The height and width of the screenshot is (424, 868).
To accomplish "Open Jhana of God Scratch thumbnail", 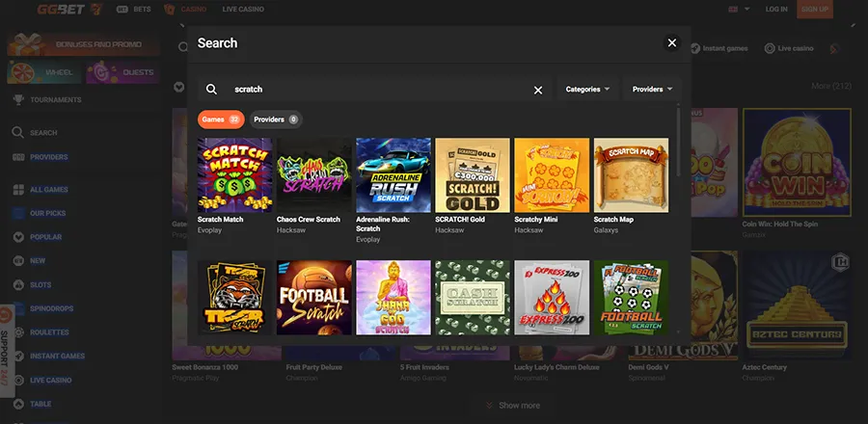I will click(393, 298).
